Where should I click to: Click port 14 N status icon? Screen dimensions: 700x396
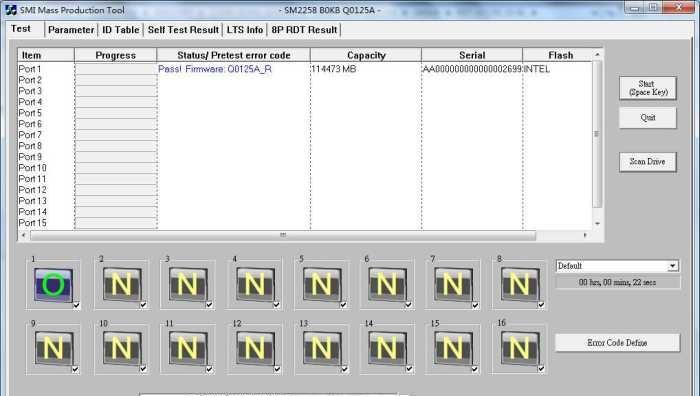[x=387, y=348]
